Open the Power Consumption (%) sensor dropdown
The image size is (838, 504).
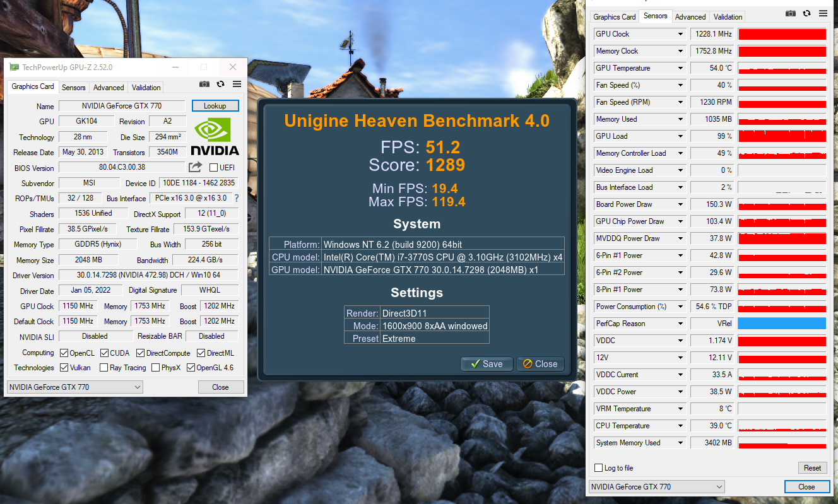[680, 307]
